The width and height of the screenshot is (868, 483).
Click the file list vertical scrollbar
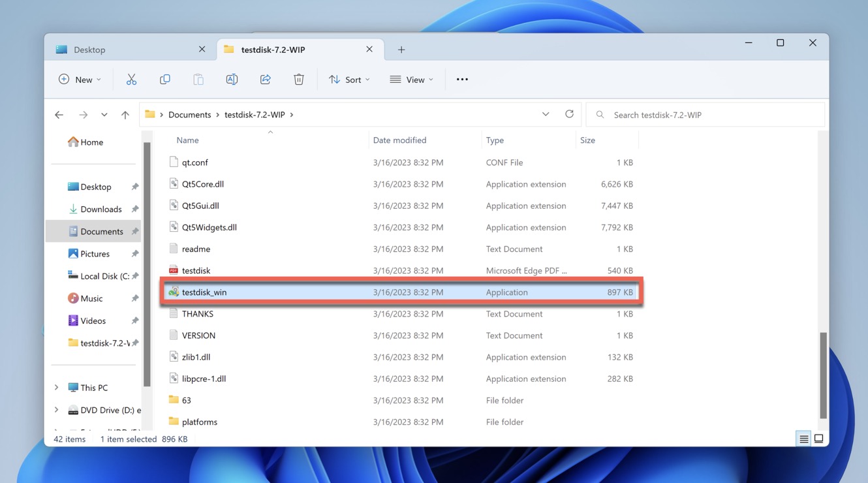point(823,375)
